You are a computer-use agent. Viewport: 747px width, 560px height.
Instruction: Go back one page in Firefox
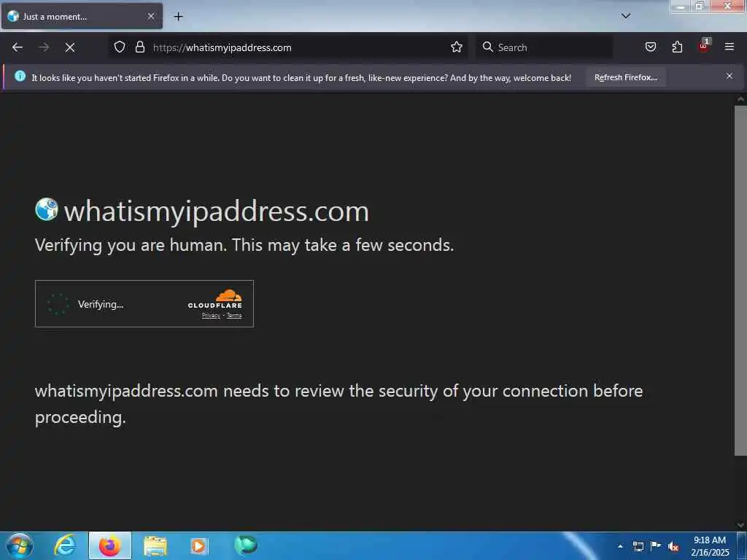[18, 47]
